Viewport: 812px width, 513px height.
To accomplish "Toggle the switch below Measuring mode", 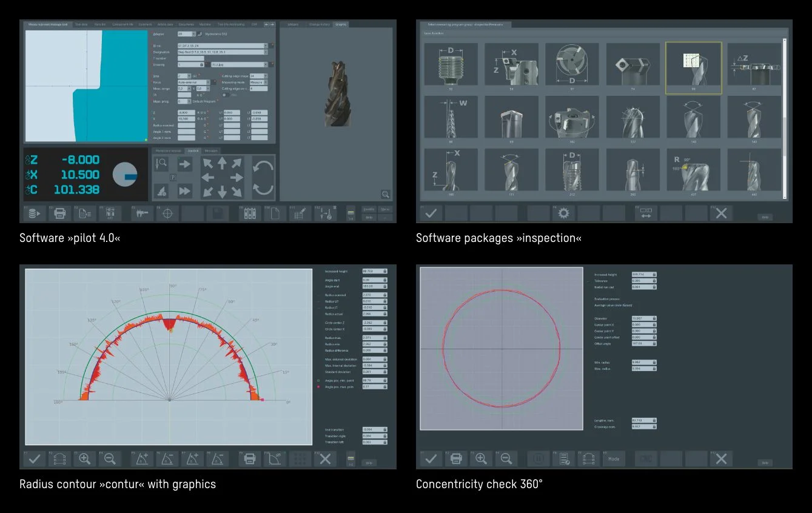I will [x=226, y=95].
